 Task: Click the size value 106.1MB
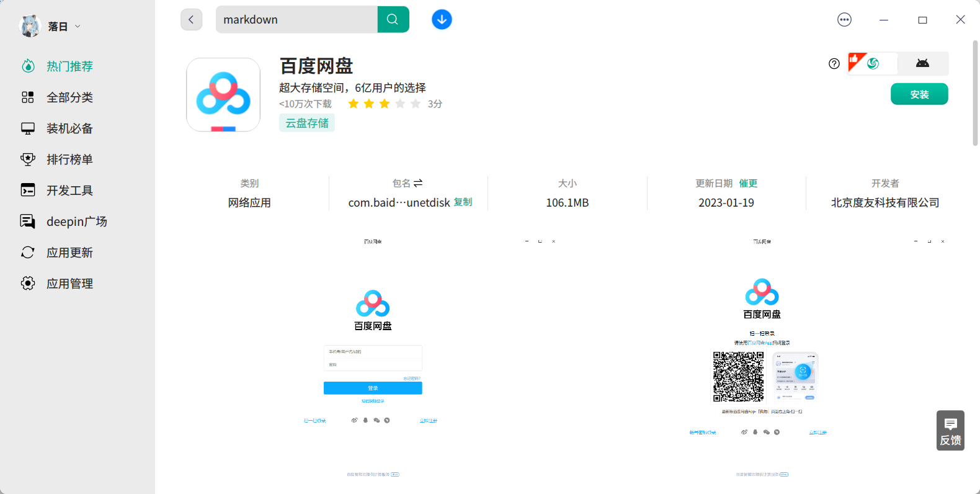tap(568, 203)
